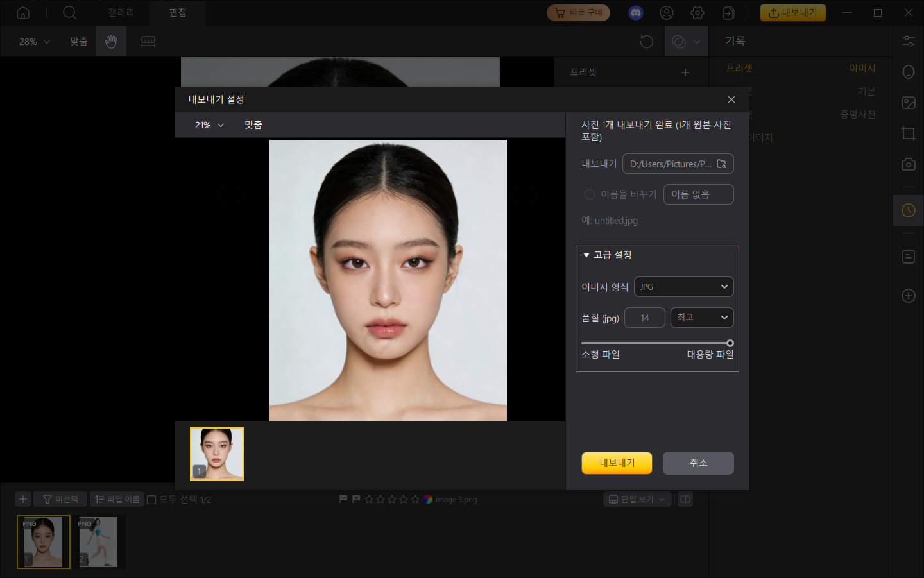Click the browse folder icon for export path

pos(721,164)
